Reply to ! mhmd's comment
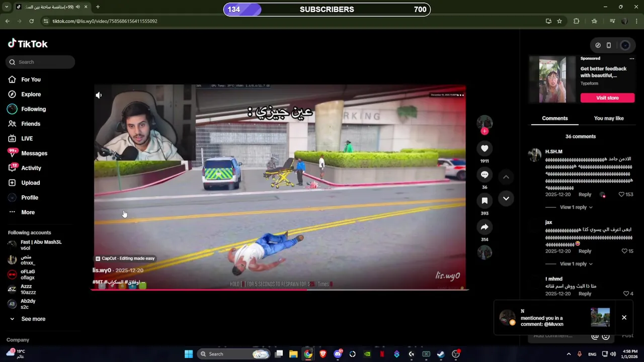The image size is (644, 362). tap(585, 294)
